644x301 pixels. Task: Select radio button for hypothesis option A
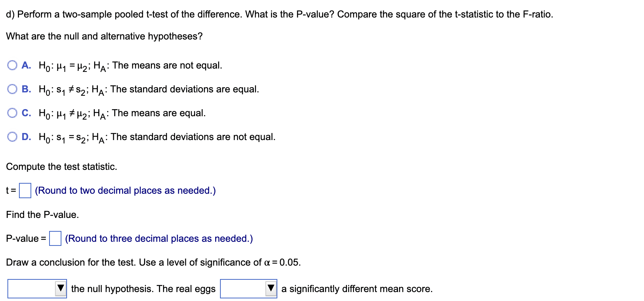pos(12,65)
